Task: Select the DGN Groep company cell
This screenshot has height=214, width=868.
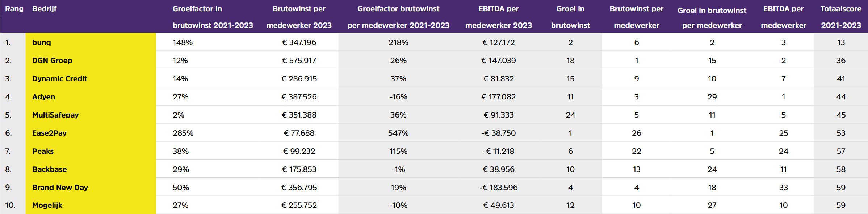Action: tap(52, 61)
